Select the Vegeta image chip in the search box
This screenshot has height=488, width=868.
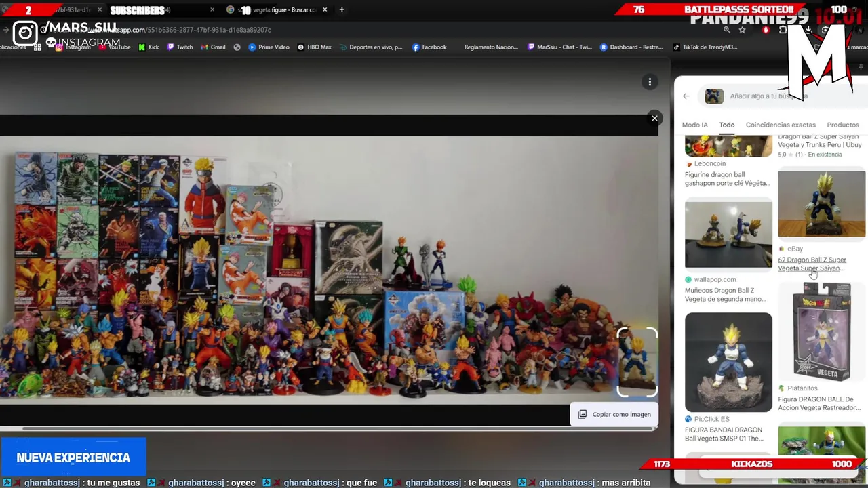pos(714,96)
